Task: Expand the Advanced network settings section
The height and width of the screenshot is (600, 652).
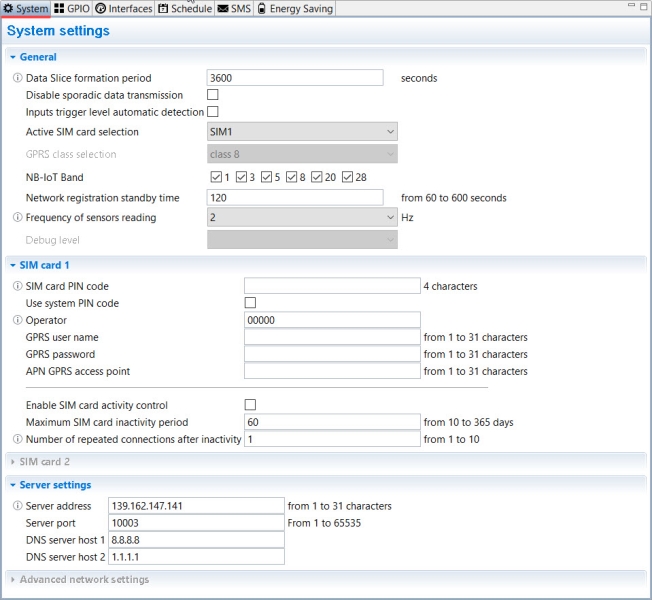Action: [13, 579]
